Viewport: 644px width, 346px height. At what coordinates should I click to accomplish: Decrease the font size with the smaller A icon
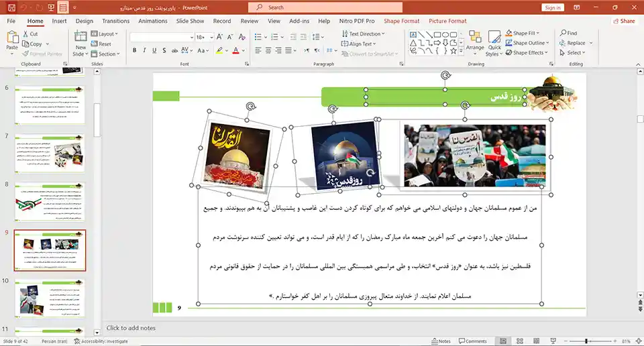pyautogui.click(x=230, y=37)
